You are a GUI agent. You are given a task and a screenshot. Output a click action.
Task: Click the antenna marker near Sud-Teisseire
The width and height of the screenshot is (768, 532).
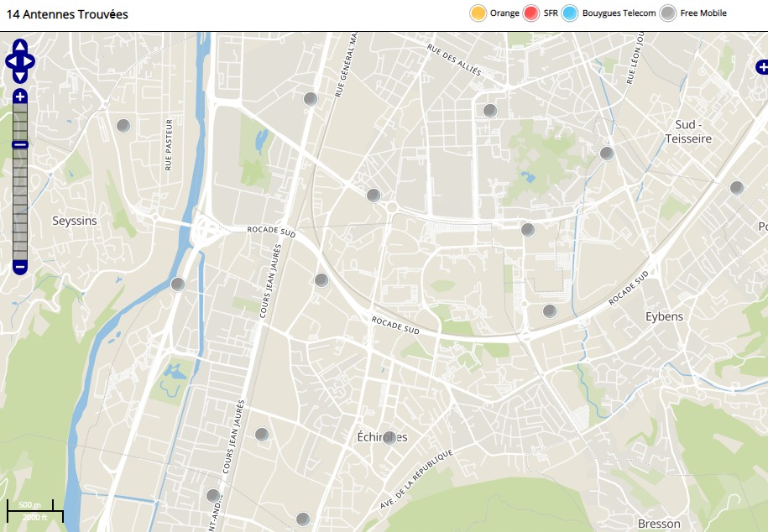tap(607, 153)
